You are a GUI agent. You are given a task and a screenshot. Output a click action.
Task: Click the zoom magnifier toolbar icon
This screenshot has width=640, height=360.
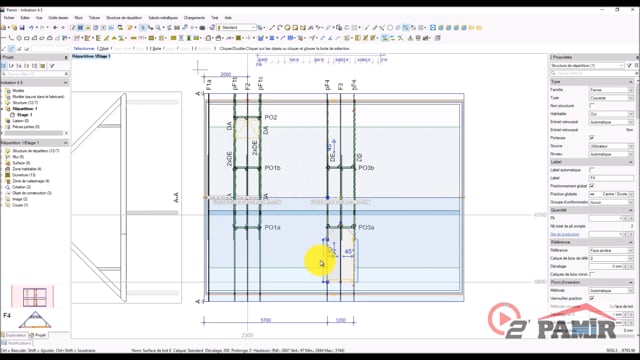point(158,28)
